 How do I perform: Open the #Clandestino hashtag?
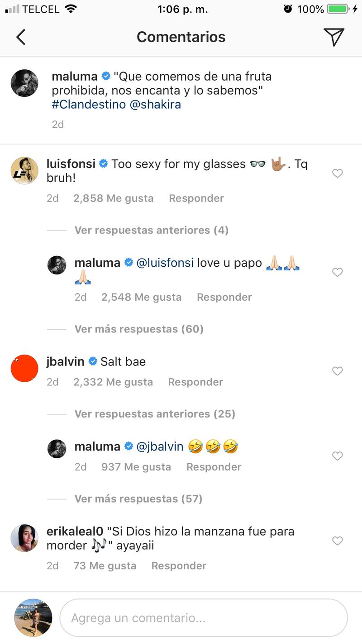coord(88,104)
